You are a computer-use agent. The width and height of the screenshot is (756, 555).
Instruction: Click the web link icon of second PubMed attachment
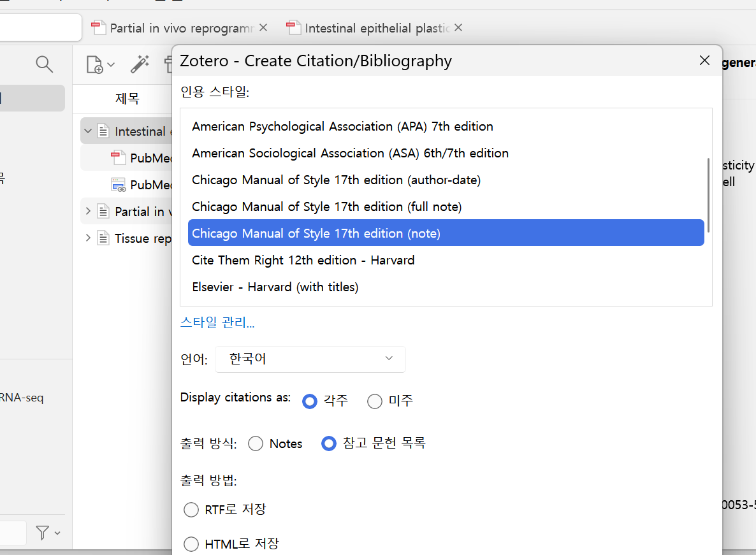tap(118, 185)
